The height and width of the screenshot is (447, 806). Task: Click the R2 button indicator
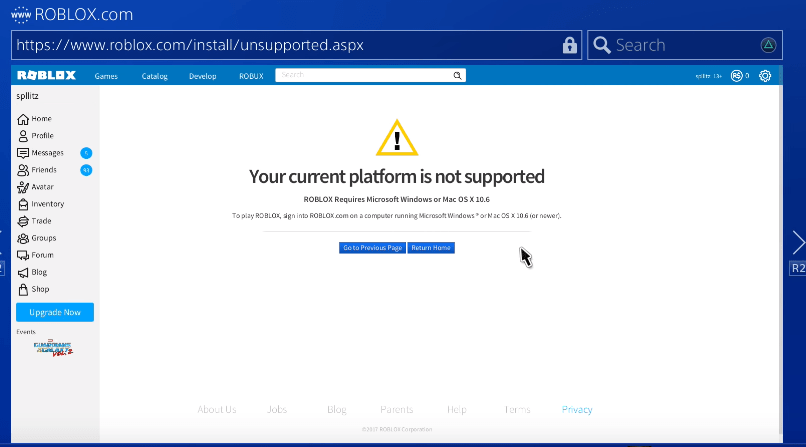[798, 268]
